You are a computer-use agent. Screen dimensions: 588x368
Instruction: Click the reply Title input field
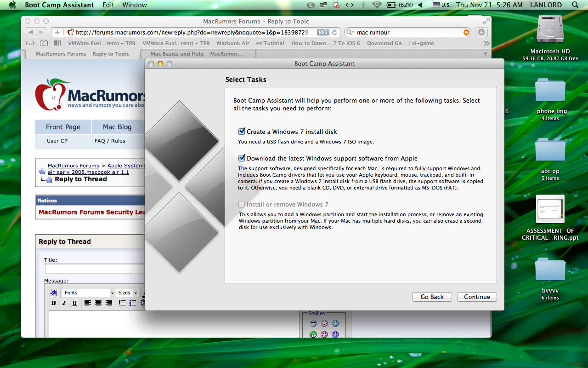95,269
